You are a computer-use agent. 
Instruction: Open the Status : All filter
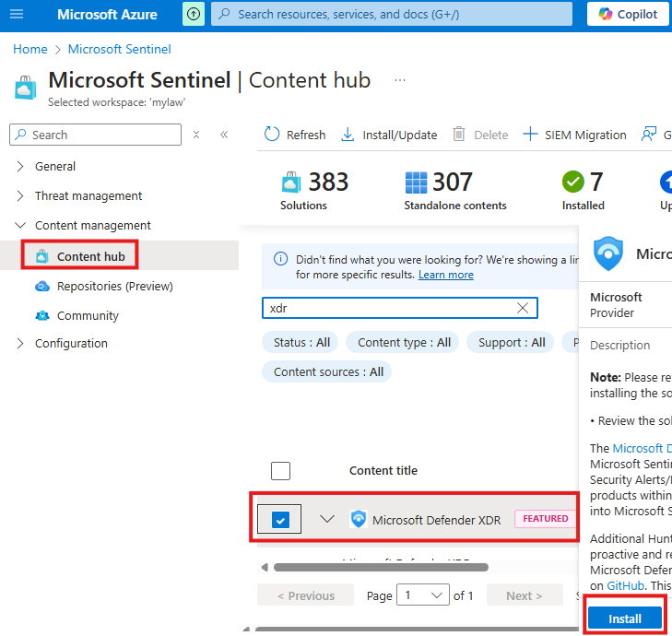tap(300, 343)
